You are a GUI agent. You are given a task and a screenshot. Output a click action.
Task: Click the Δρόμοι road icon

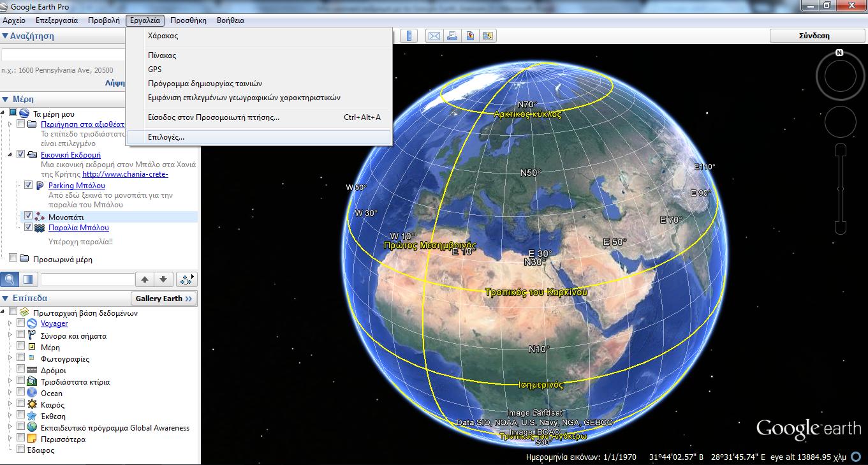point(33,370)
